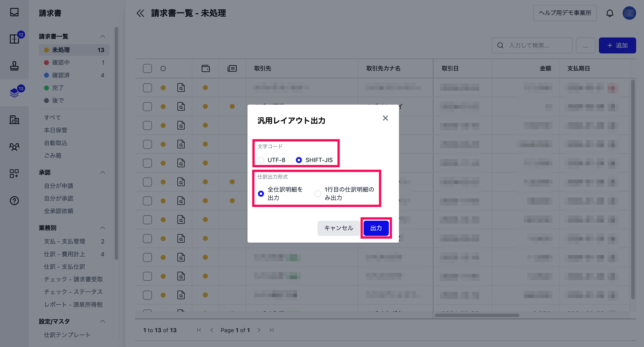
Task: Open レポート - 源泉所得税 in sidebar
Action: pos(73,305)
